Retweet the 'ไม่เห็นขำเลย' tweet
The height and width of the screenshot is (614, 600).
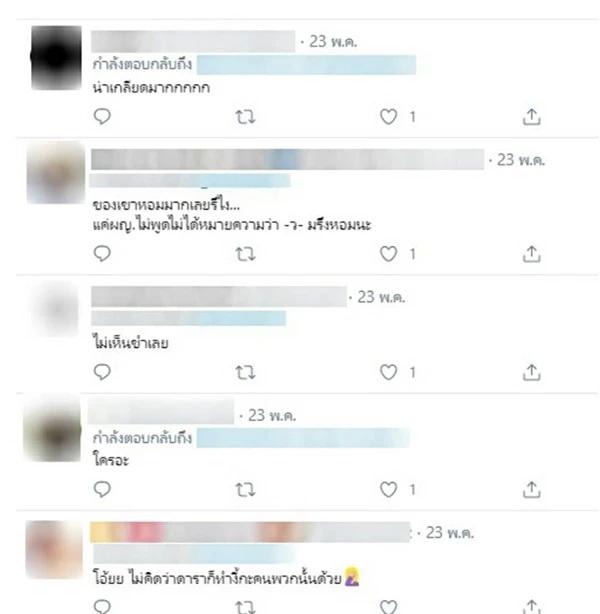[245, 372]
